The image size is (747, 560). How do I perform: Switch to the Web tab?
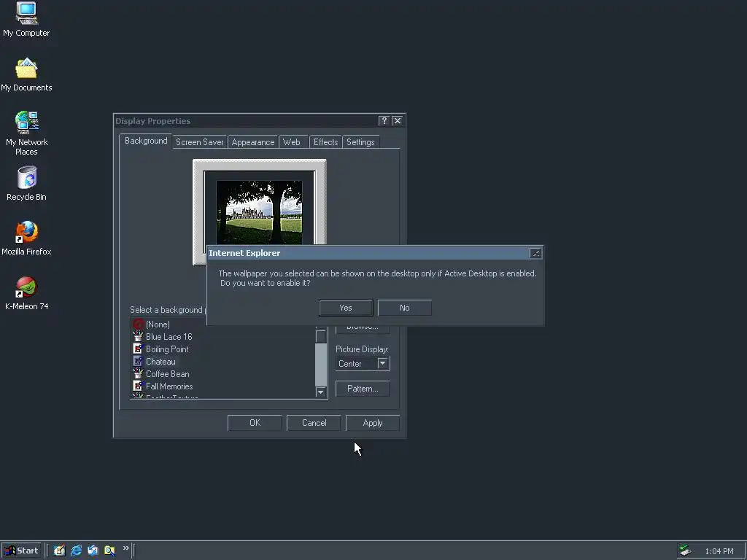click(292, 142)
